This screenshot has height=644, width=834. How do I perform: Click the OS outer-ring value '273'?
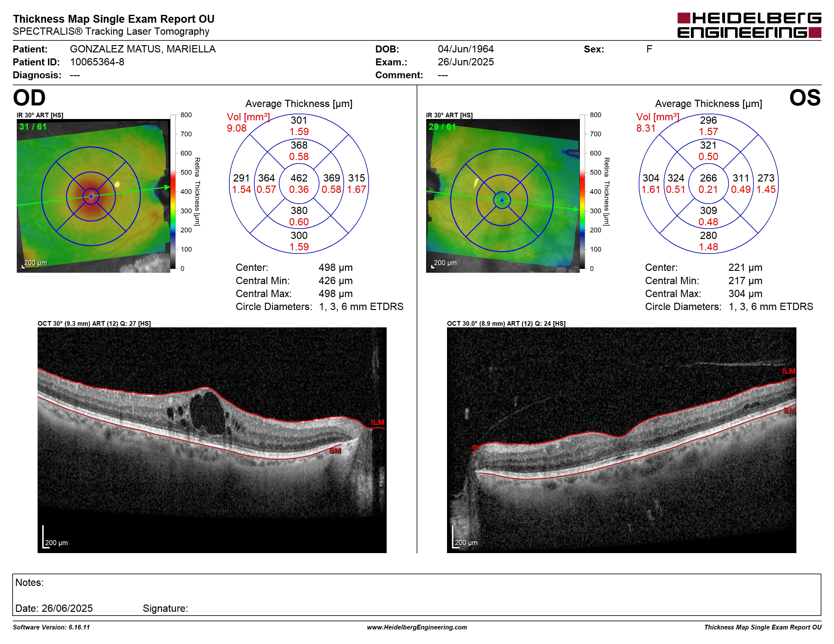(766, 178)
